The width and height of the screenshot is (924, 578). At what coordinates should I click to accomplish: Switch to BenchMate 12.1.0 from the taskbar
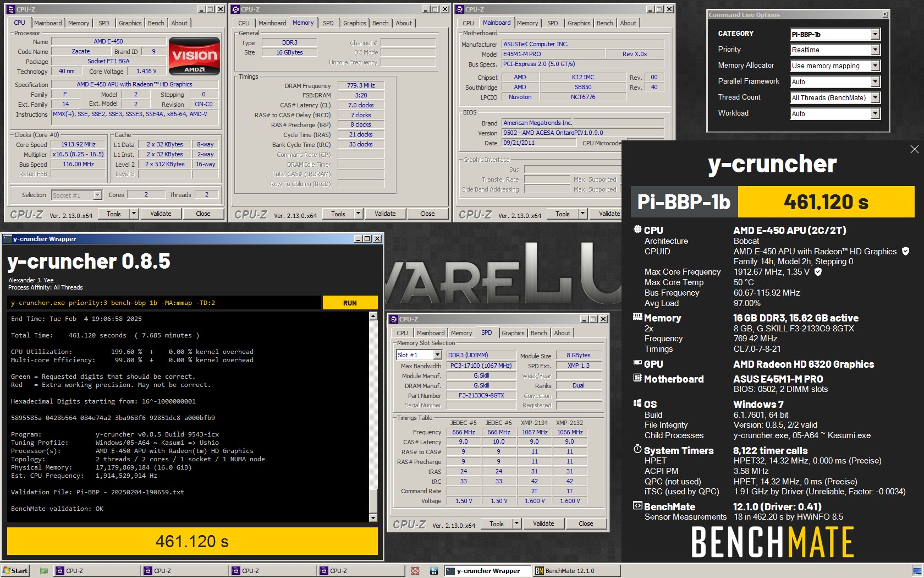(576, 571)
